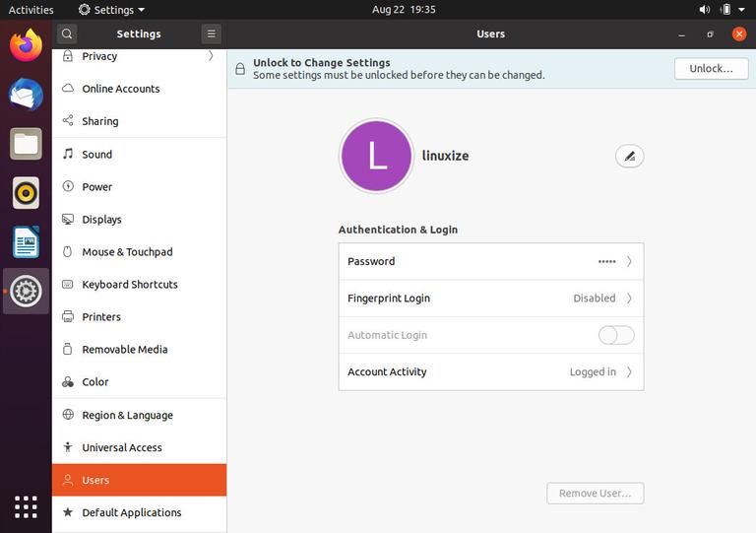Open Rhythmbox music player from dock
The image size is (756, 533).
pos(27,193)
